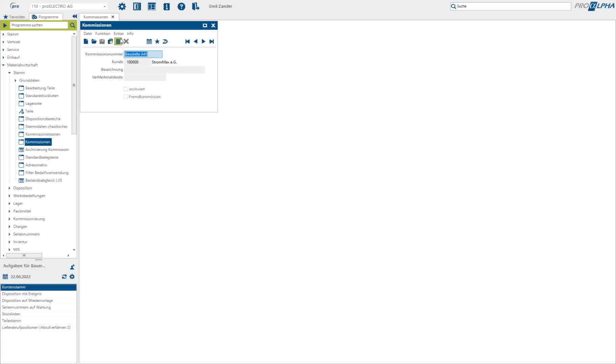Click the tree horizontal scrollbar thumb
The width and height of the screenshot is (616, 364).
pyautogui.click(x=24, y=255)
